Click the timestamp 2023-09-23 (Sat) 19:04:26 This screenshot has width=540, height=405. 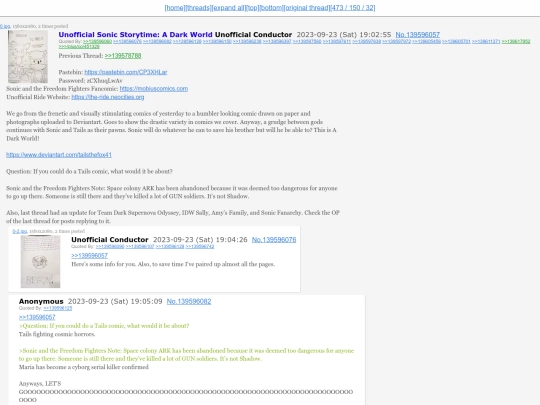click(x=200, y=239)
